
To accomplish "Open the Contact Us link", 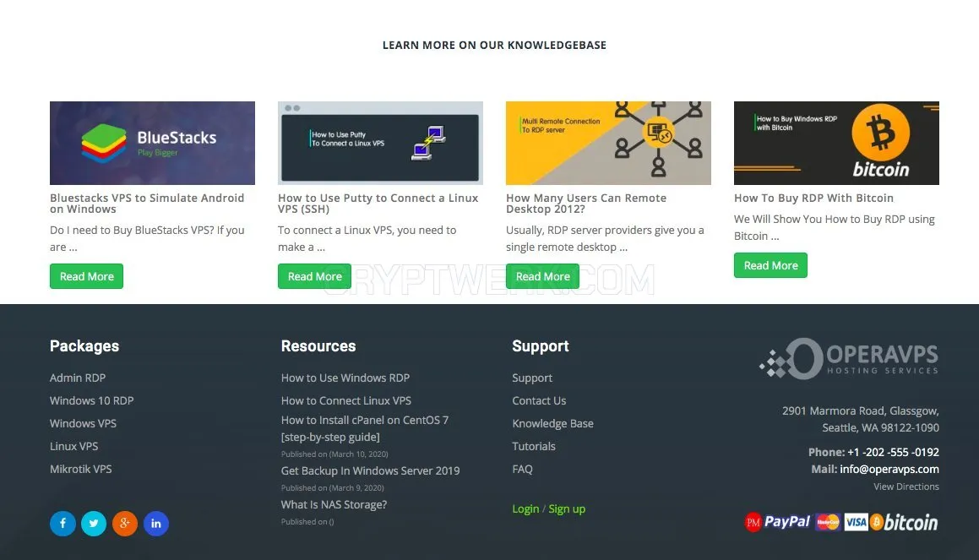I will tap(539, 400).
